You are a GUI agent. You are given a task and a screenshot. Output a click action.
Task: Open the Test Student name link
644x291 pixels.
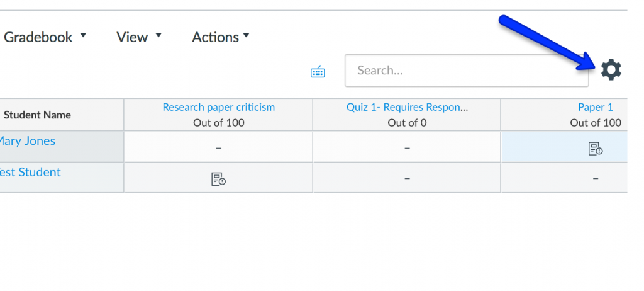30,172
